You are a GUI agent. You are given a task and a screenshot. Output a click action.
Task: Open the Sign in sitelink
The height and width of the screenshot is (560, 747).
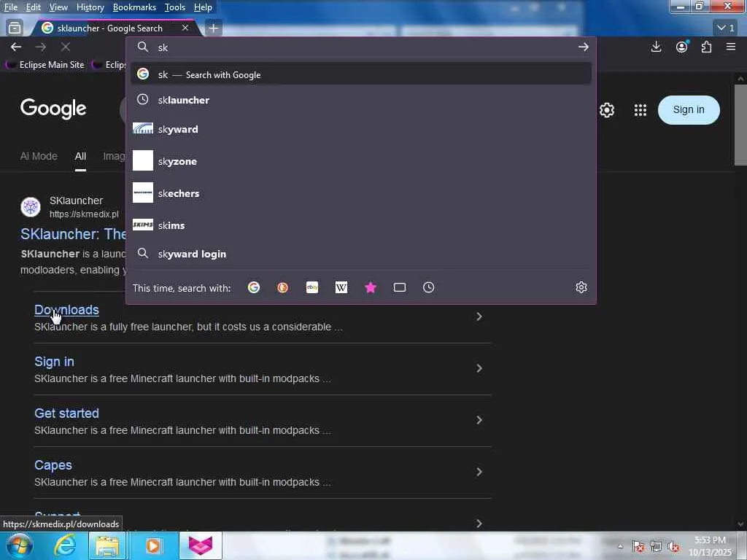pos(54,362)
